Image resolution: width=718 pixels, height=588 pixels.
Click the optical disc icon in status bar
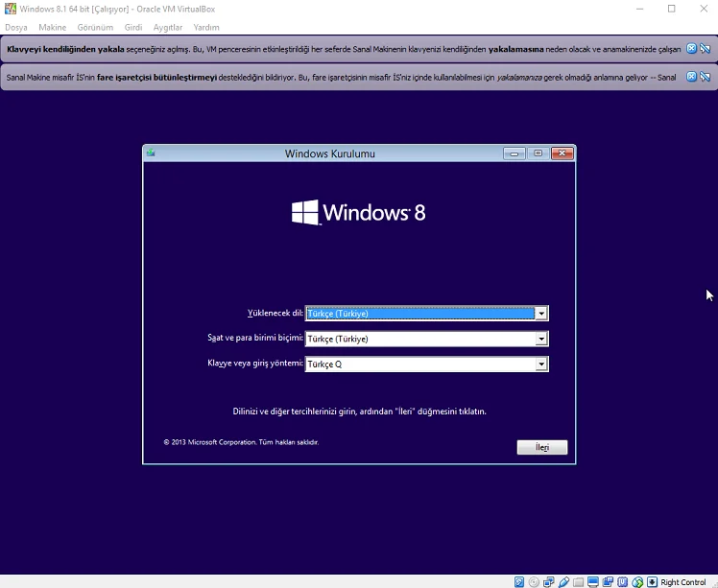534,581
